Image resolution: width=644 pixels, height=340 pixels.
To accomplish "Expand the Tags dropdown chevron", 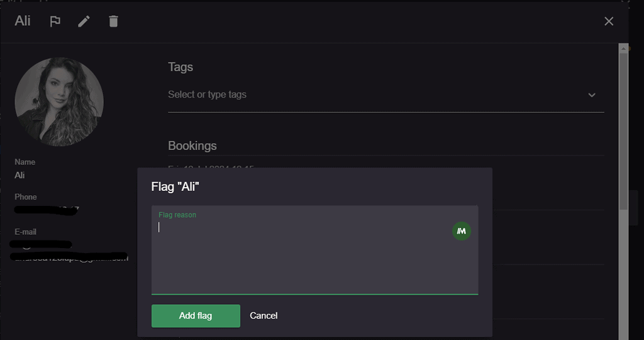I will 591,95.
